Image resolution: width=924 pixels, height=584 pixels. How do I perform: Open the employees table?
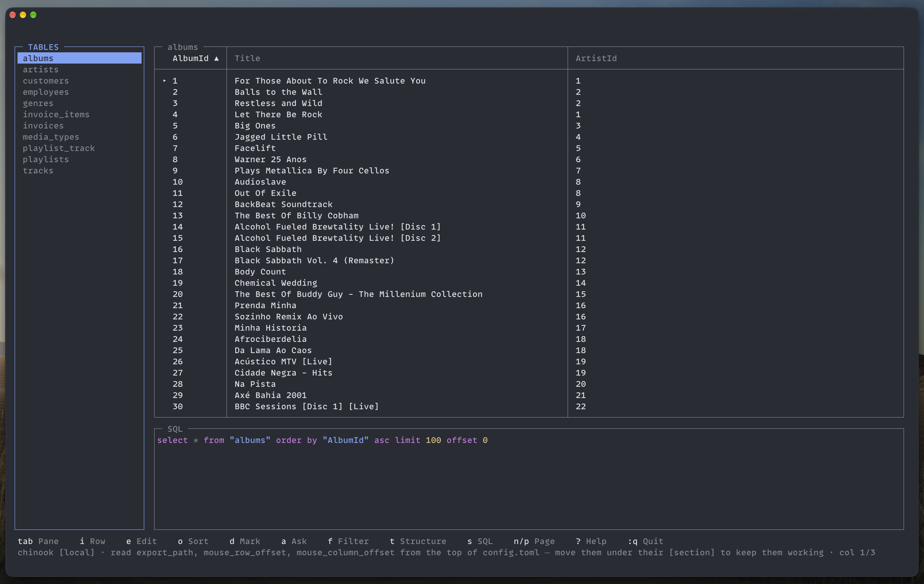[46, 92]
